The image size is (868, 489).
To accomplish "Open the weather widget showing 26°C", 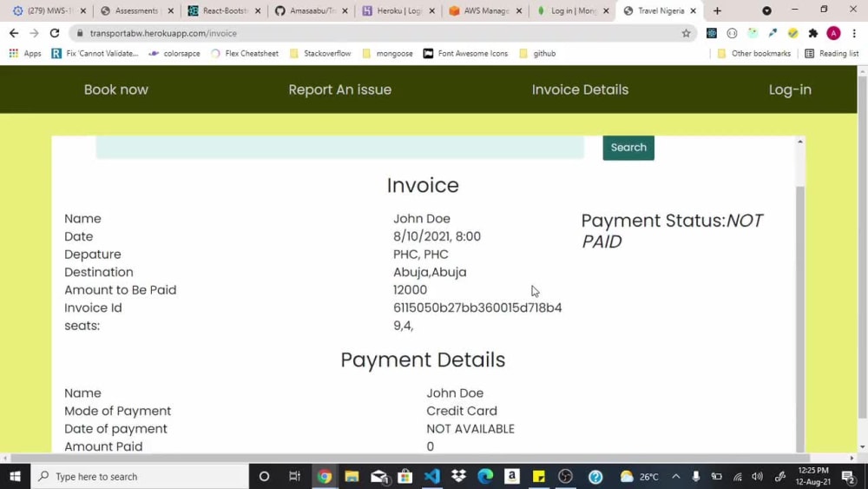I will [x=640, y=476].
